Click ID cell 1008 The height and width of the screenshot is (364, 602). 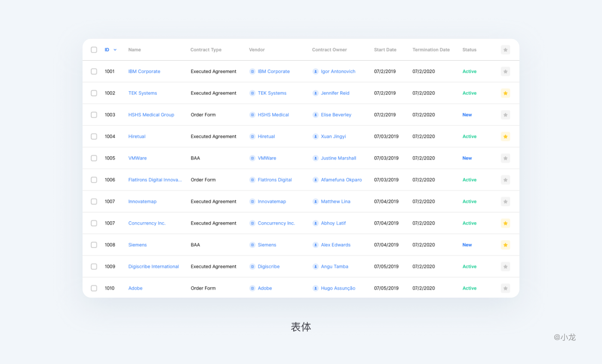pos(110,245)
